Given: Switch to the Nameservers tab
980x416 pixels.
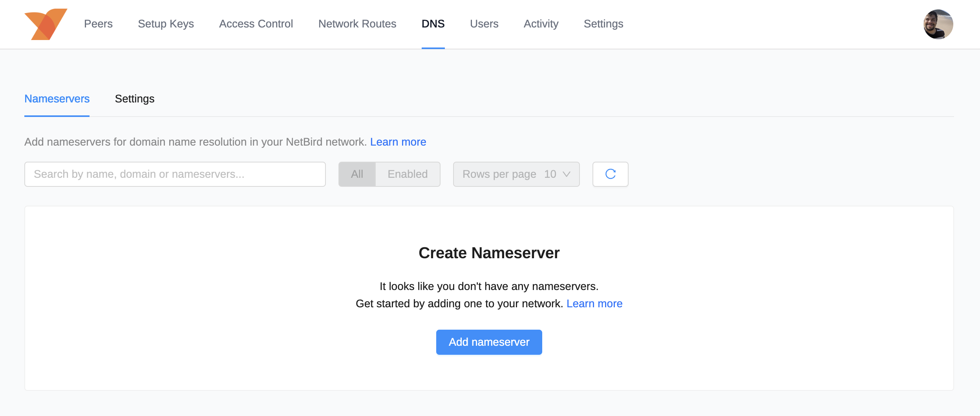Looking at the screenshot, I should click(x=57, y=99).
